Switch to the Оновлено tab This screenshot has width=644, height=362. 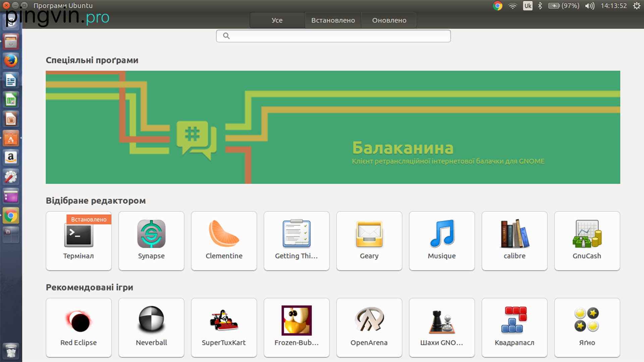coord(389,20)
